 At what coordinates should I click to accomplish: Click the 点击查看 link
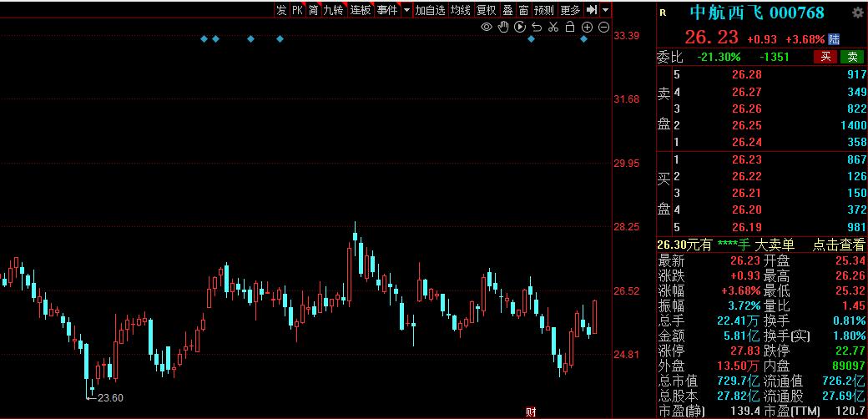click(x=838, y=245)
